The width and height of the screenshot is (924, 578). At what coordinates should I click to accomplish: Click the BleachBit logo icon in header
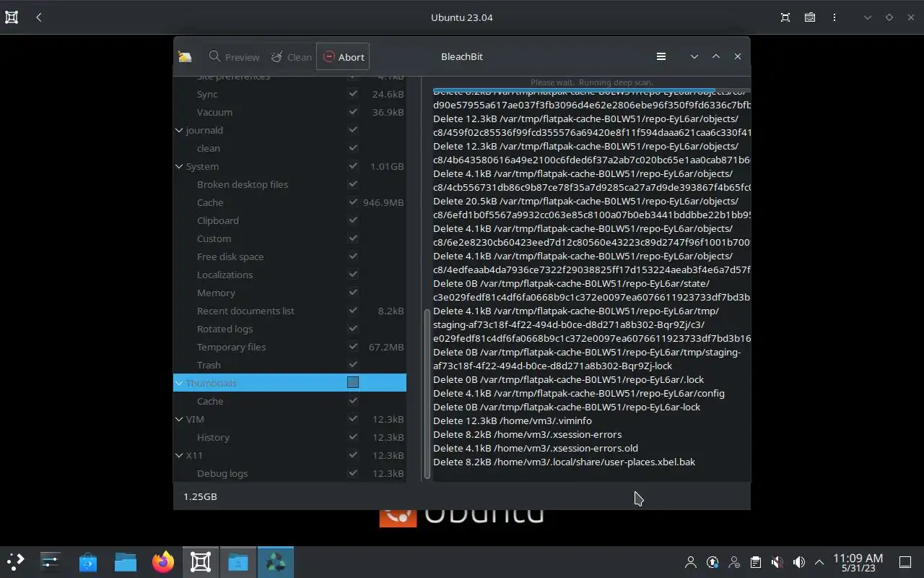[185, 56]
